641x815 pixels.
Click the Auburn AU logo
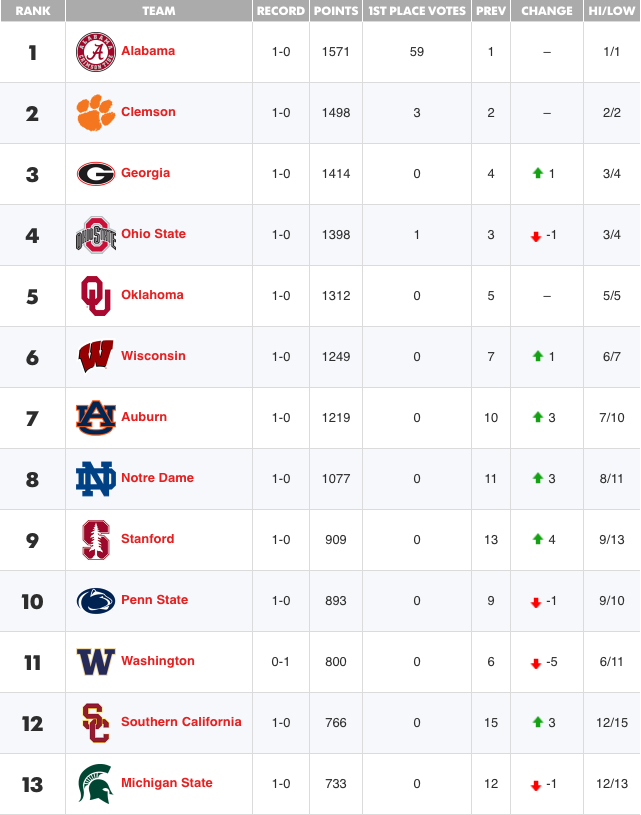pos(96,417)
